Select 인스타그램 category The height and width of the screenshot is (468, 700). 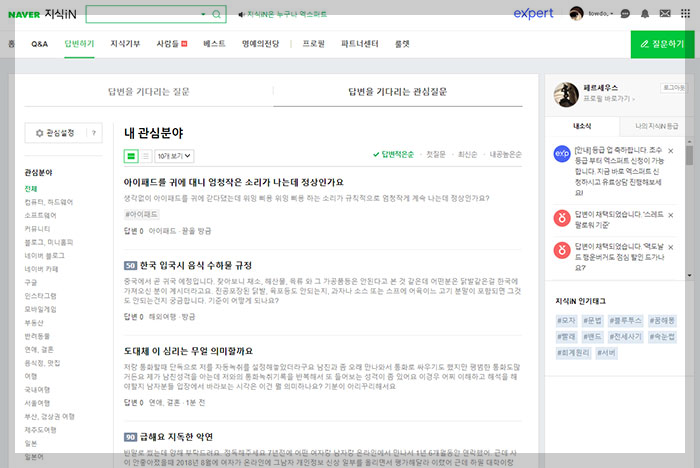coord(41,296)
